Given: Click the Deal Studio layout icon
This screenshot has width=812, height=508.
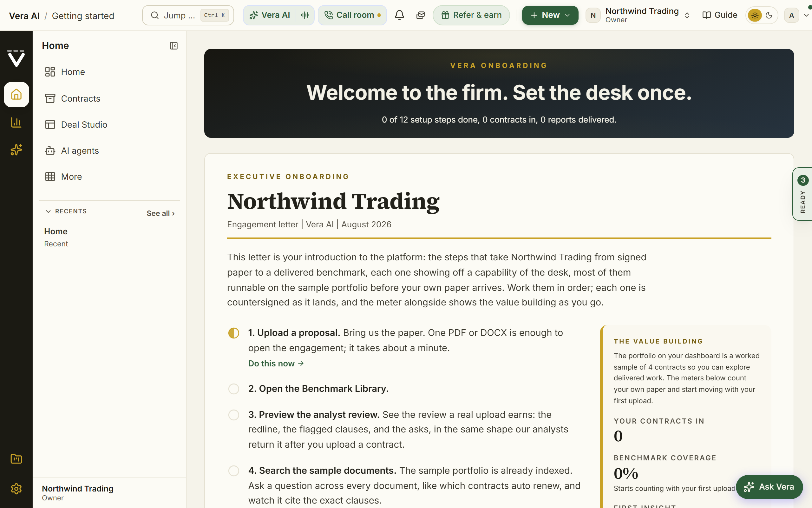Looking at the screenshot, I should point(50,125).
